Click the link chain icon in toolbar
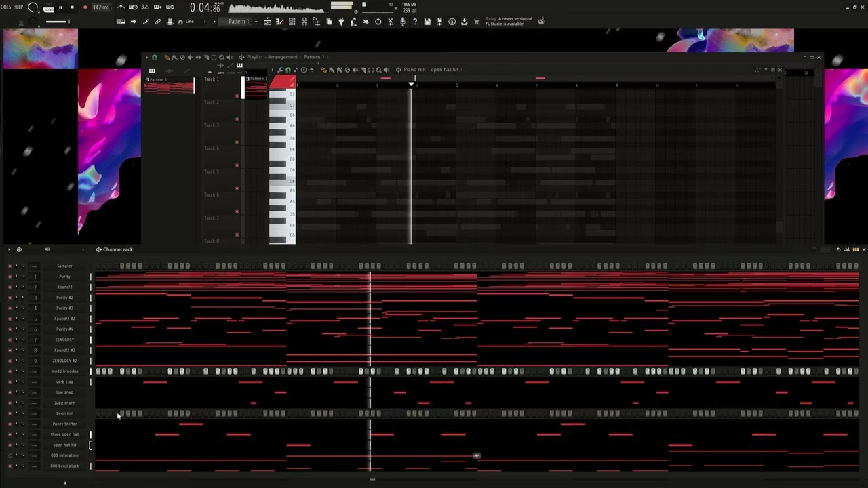The height and width of the screenshot is (488, 868). point(157,22)
